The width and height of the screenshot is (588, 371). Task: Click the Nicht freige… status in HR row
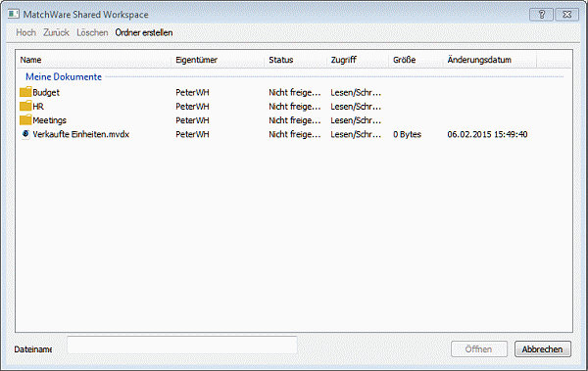(295, 107)
